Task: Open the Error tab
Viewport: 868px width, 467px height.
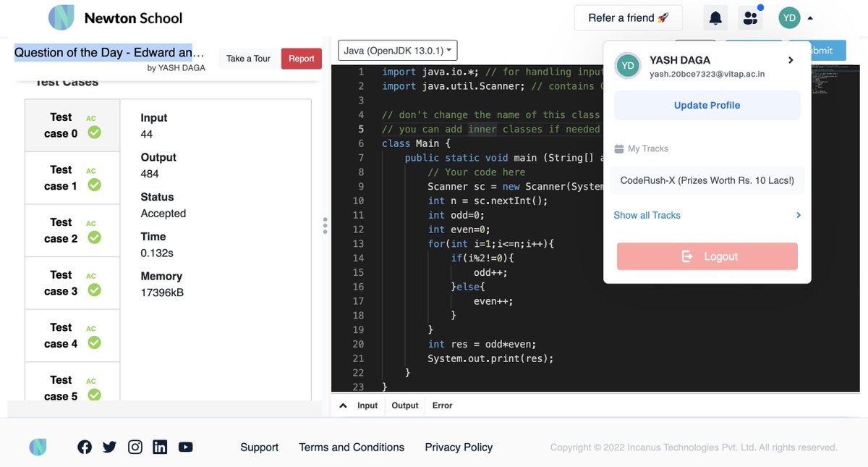Action: coord(442,405)
